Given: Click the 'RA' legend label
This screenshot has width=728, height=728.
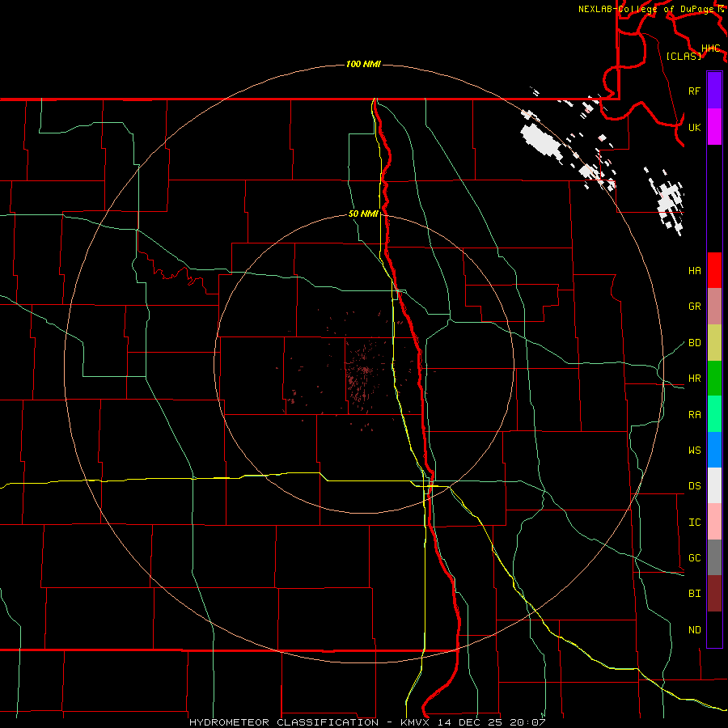Looking at the screenshot, I should coord(694,415).
